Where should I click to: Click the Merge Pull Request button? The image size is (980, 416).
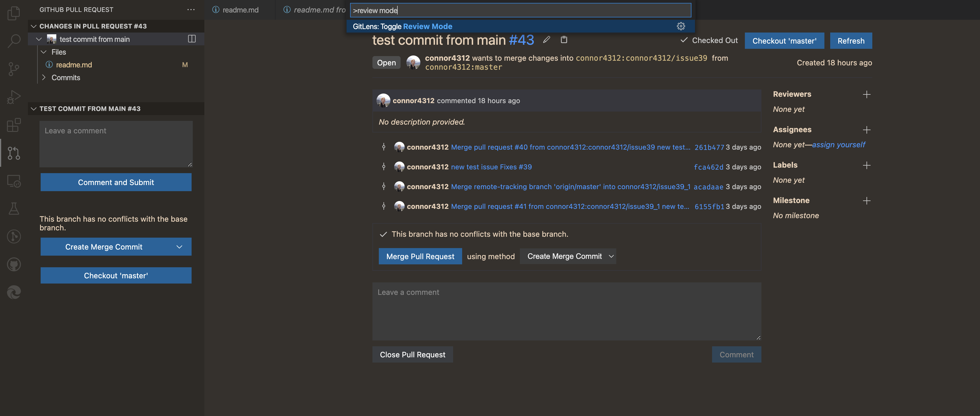coord(420,256)
